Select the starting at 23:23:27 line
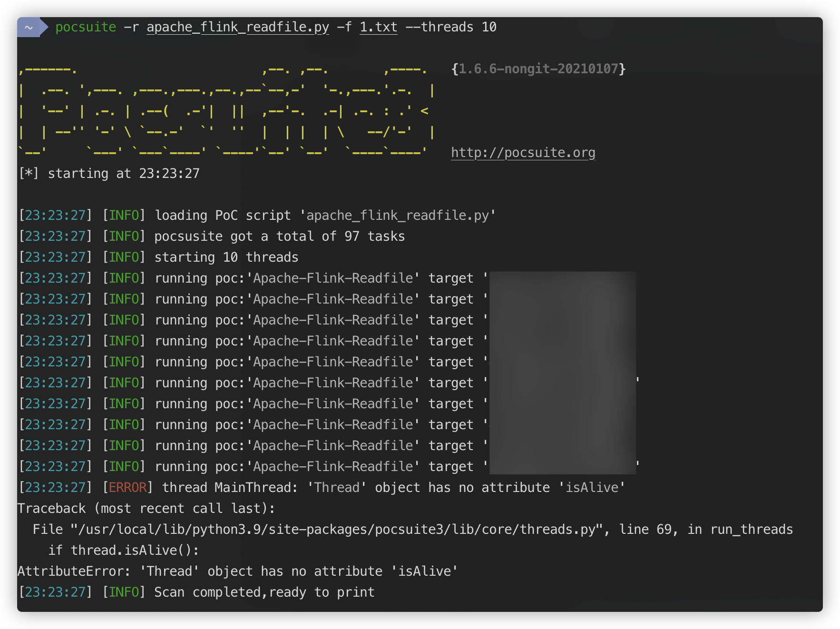 tap(109, 173)
